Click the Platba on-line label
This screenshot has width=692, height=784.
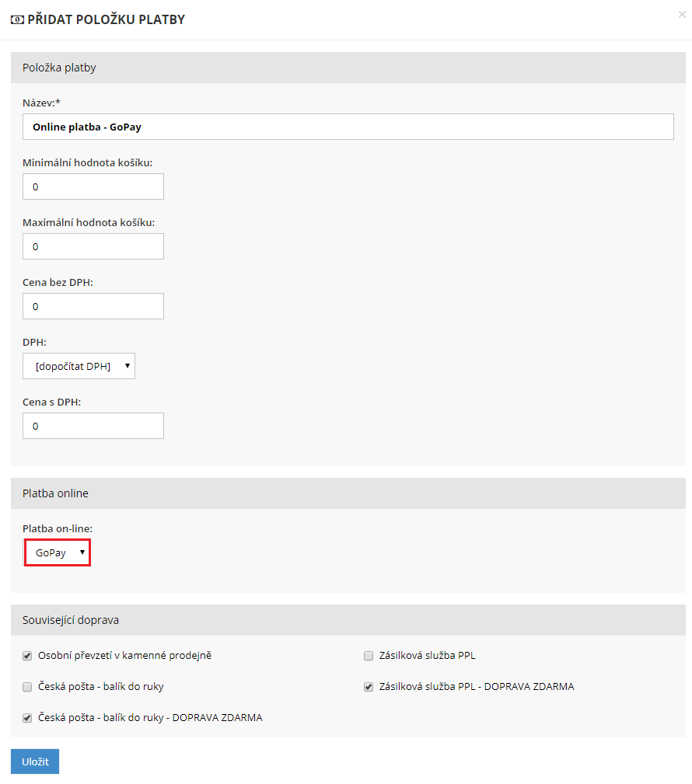(x=58, y=528)
